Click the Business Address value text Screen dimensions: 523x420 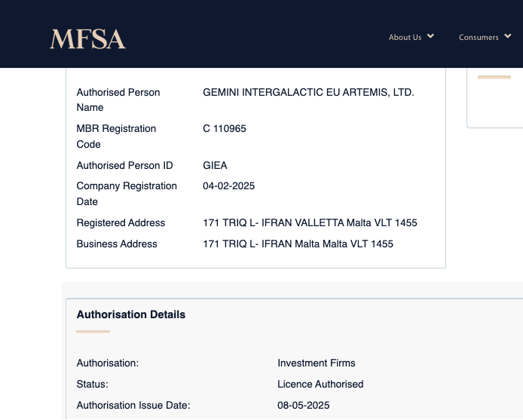coord(298,244)
